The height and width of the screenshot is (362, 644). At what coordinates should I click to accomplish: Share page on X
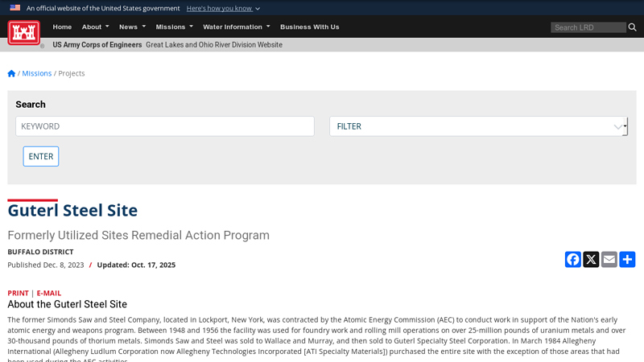pos(591,259)
